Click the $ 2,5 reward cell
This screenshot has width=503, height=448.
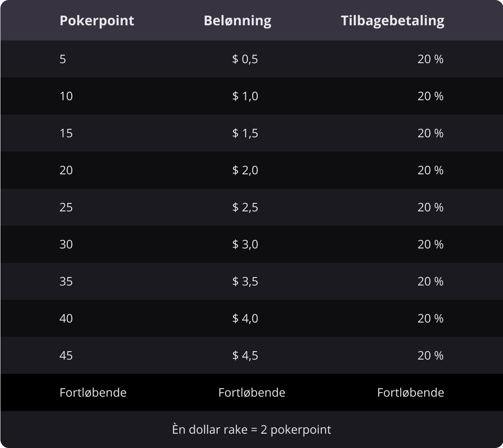pos(245,208)
